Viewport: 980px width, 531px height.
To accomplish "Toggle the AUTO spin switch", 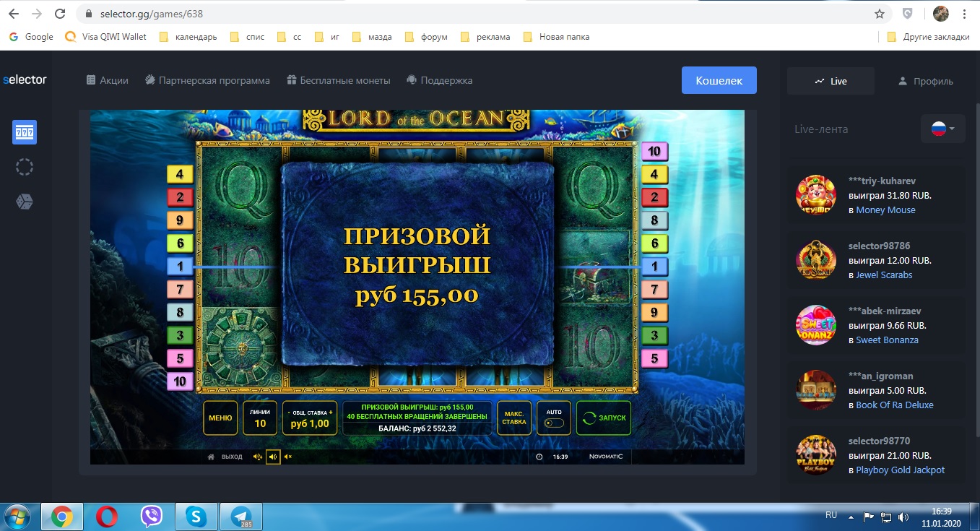I will click(554, 423).
